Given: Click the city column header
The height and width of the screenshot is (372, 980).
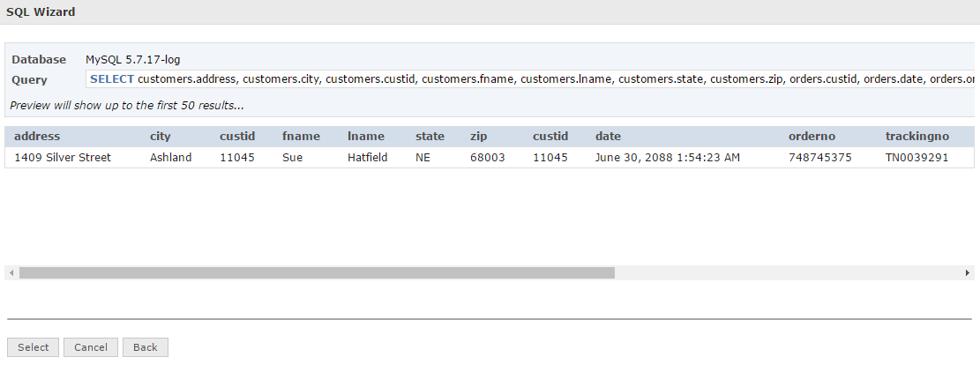Looking at the screenshot, I should click(x=161, y=137).
